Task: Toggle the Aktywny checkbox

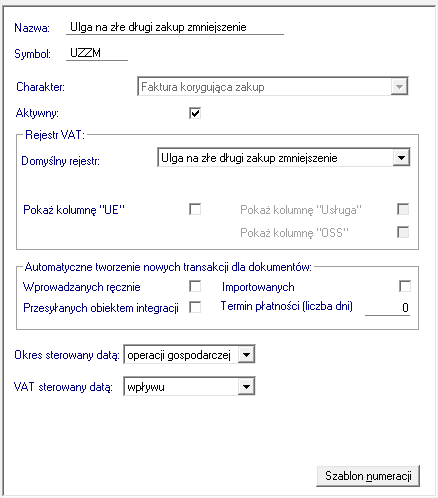Action: point(195,113)
